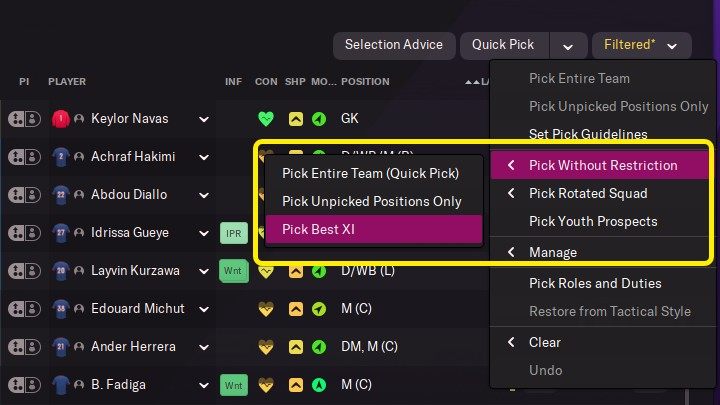
Task: Click the Selection Advice button
Action: click(x=393, y=45)
